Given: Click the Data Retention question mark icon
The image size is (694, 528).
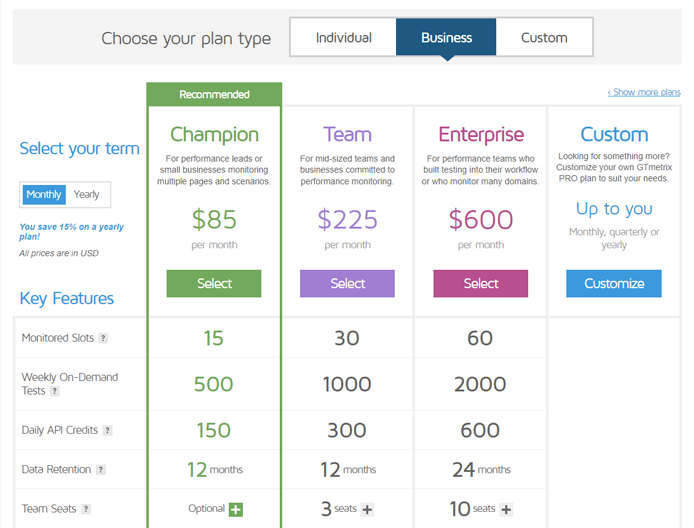Looking at the screenshot, I should click(x=101, y=470).
